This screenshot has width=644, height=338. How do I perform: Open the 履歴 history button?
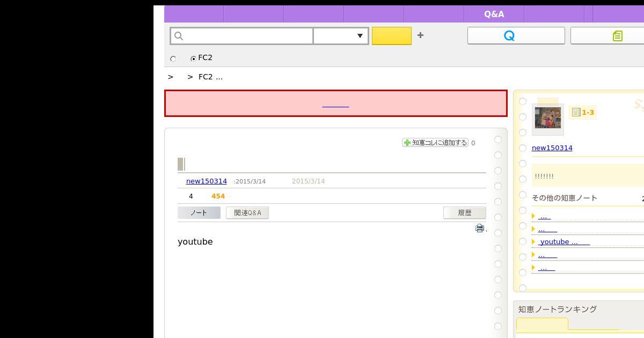coord(465,213)
